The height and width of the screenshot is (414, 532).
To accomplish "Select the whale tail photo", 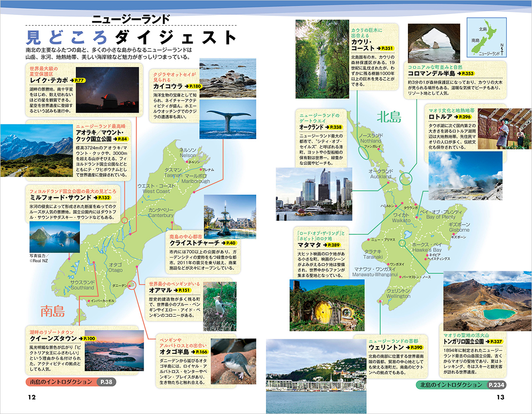I will (227, 119).
